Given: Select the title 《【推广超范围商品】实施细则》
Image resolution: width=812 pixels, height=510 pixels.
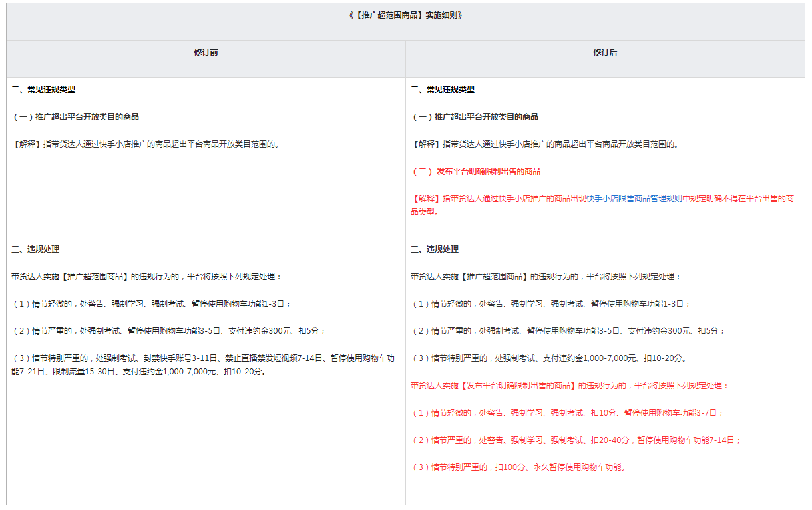Looking at the screenshot, I should (405, 15).
